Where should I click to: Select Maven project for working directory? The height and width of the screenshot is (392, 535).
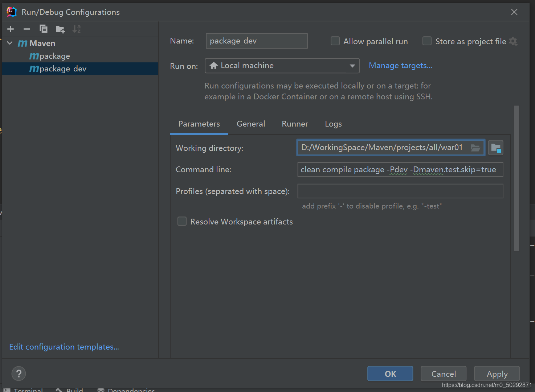496,148
